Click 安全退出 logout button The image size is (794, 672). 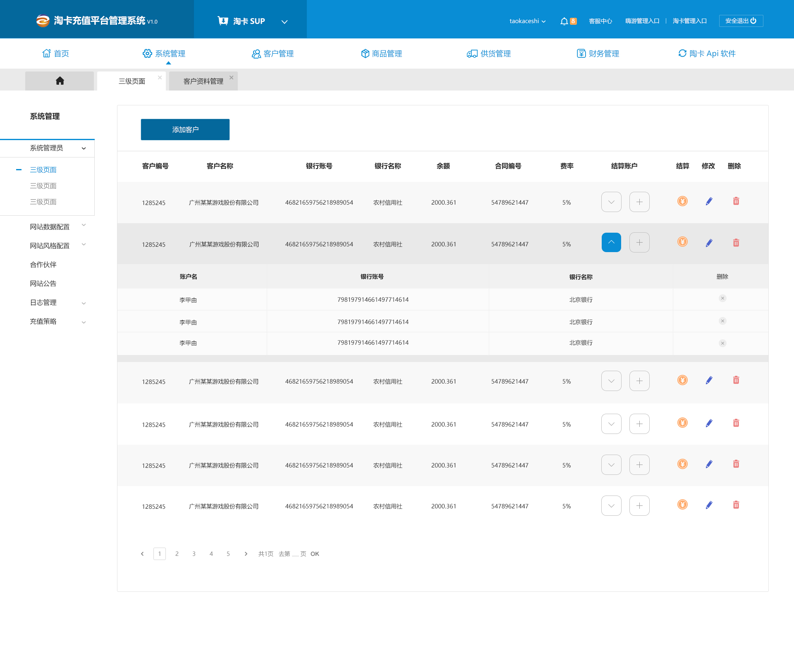(x=741, y=21)
